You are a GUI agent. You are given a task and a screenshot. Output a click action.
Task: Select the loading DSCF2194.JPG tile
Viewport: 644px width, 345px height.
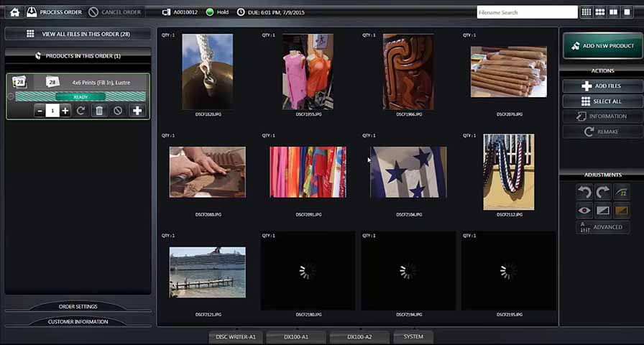click(x=408, y=271)
